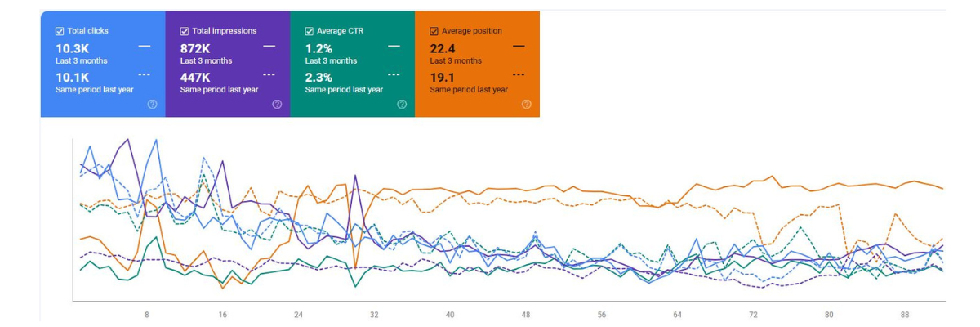Select the 10.3K total clicks value
Viewport: 980px width, 327px height.
pos(73,48)
